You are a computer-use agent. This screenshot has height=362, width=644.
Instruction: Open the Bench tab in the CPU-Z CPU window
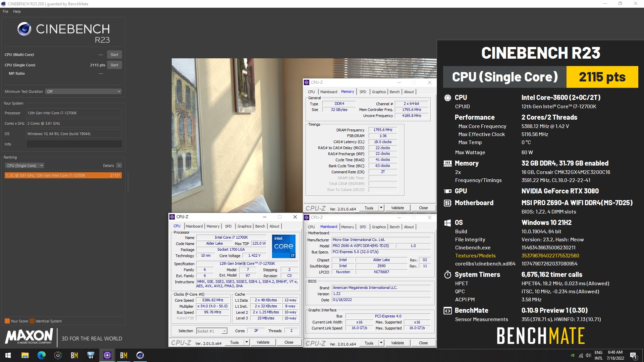pos(260,226)
